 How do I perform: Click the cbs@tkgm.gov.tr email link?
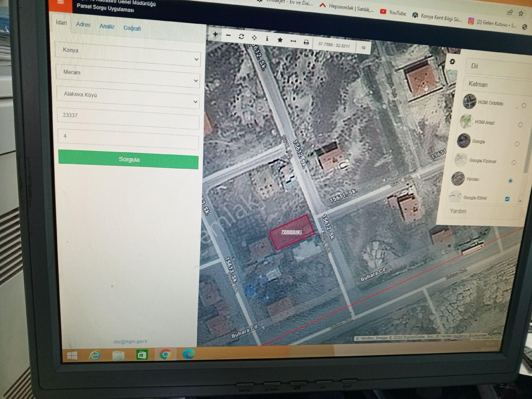click(x=131, y=342)
